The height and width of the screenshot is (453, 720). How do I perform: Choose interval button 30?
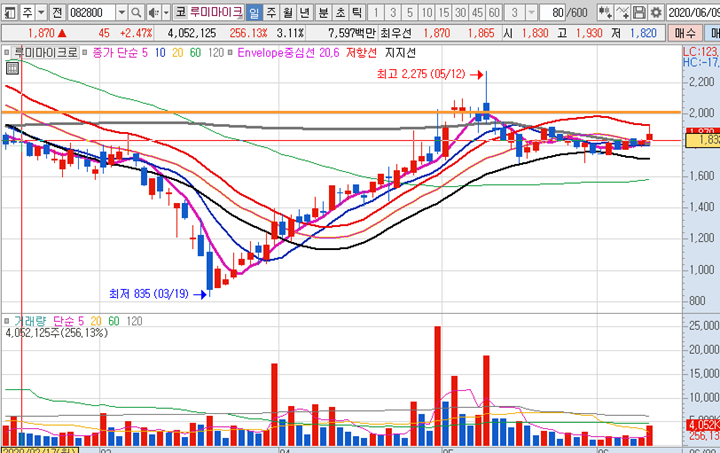(x=461, y=12)
